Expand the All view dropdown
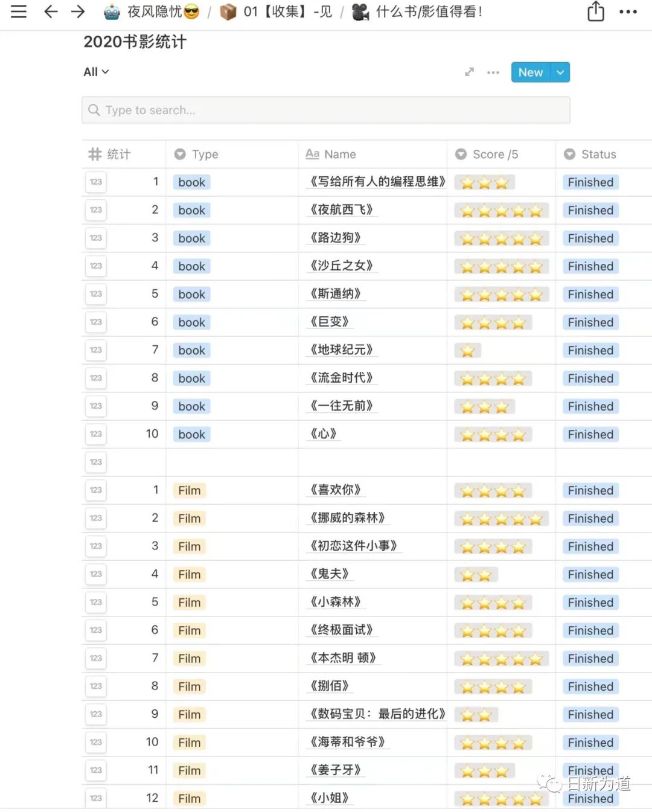Viewport: 652px width, 812px height. 96,72
